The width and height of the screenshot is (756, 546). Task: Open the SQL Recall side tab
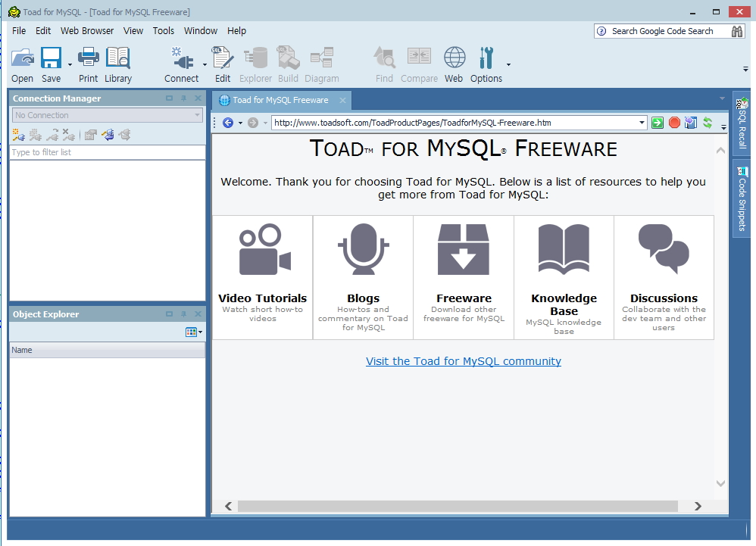tap(742, 123)
